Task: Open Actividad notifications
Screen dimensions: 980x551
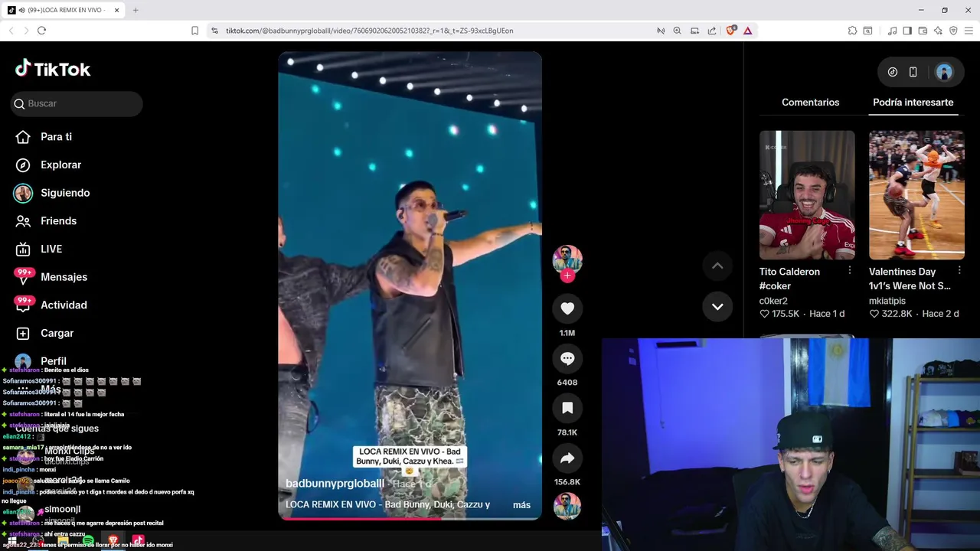Action: coord(51,305)
